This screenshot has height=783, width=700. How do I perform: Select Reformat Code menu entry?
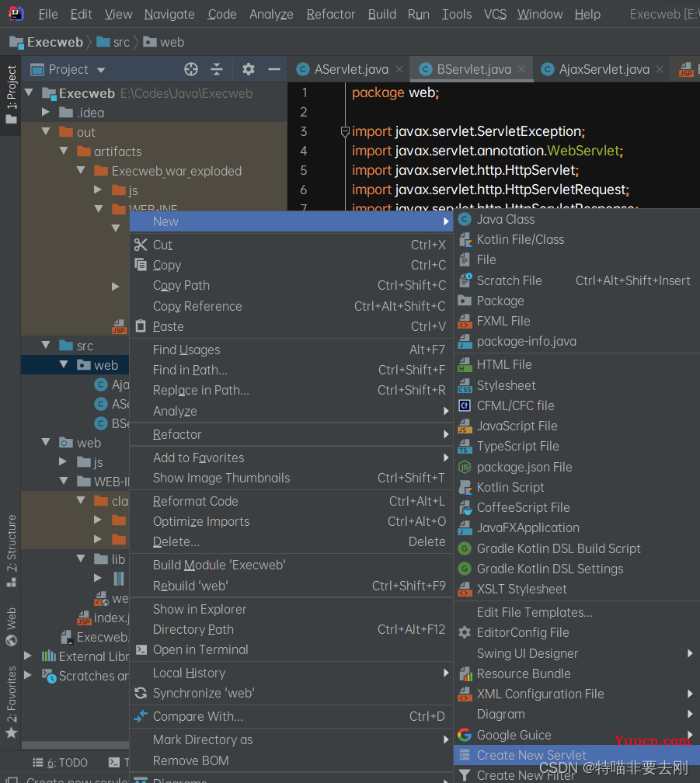coord(291,501)
